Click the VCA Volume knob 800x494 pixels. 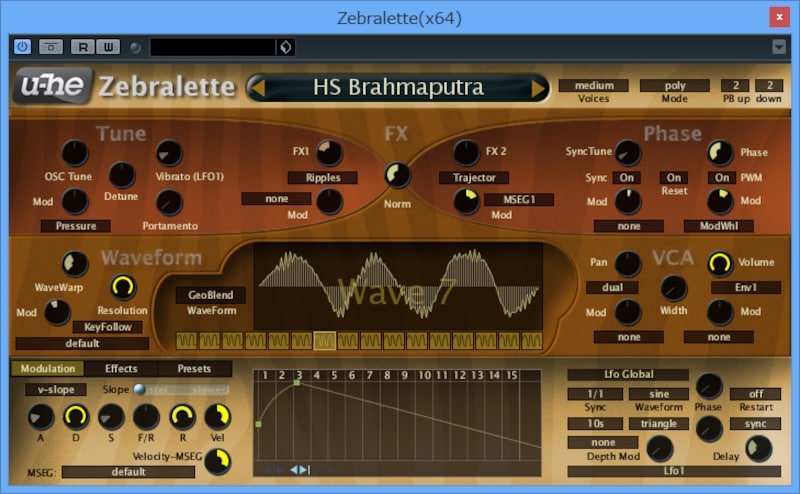(x=720, y=263)
